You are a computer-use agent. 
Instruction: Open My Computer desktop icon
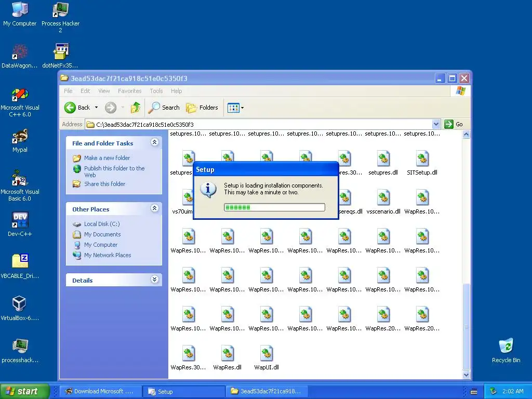click(x=20, y=14)
